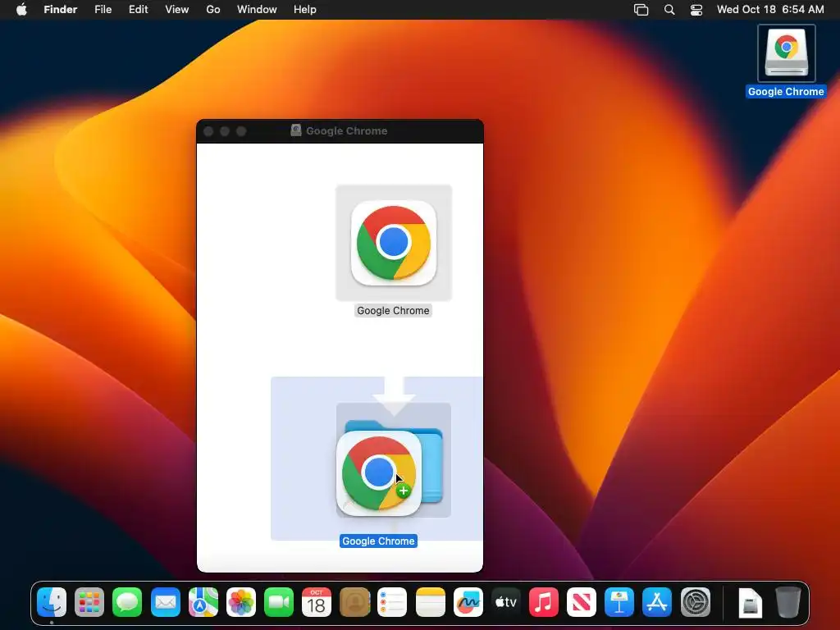Image resolution: width=840 pixels, height=630 pixels.
Task: Minimize the Google Chrome installer window
Action: click(225, 131)
